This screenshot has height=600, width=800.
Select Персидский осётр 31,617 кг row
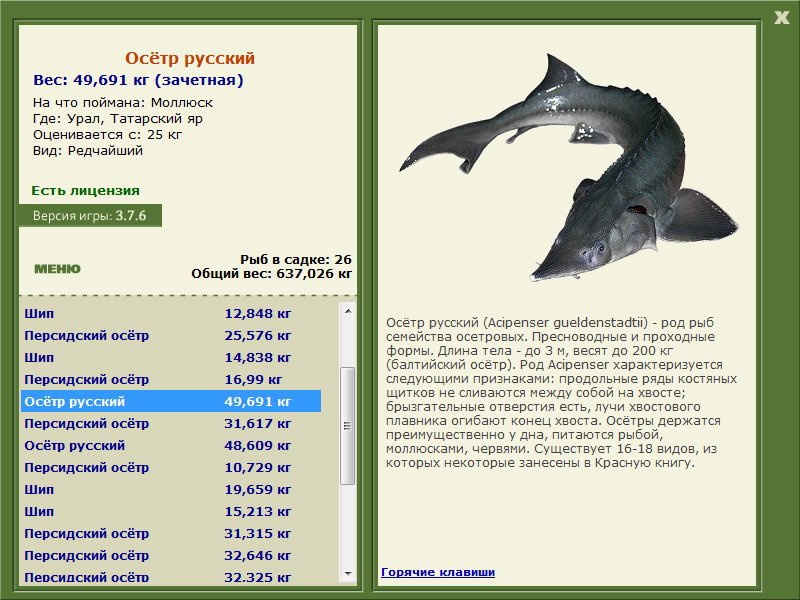point(171,423)
